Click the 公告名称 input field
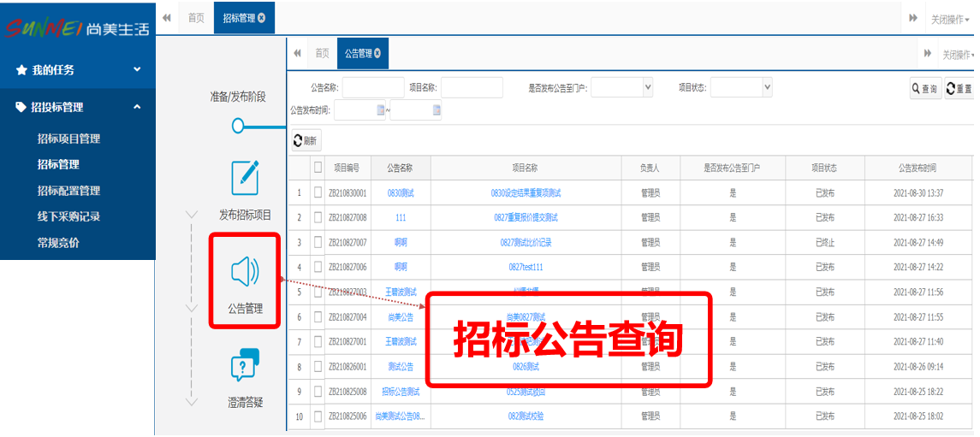 pyautogui.click(x=373, y=87)
